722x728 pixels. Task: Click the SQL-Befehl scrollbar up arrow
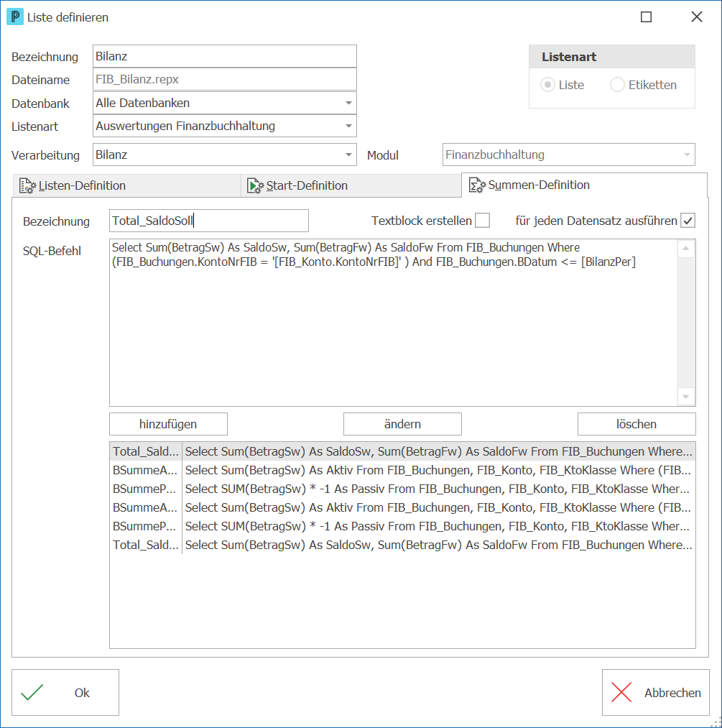(x=686, y=249)
